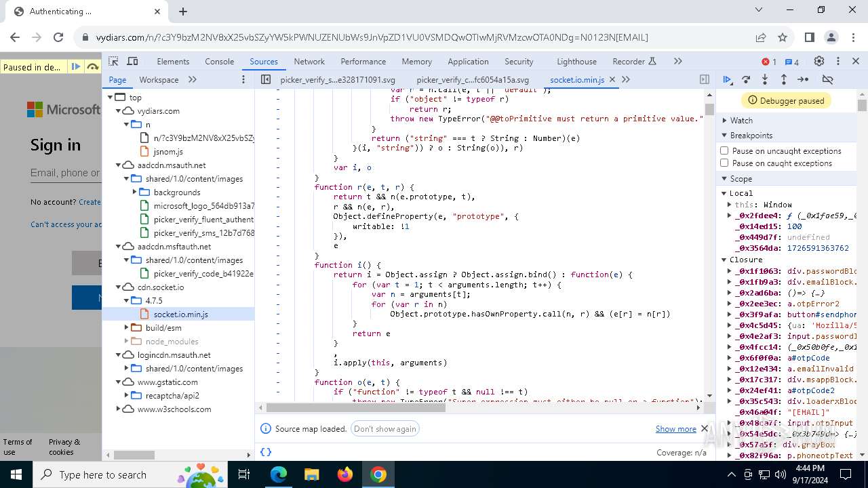Click the errors count badge

coord(769,62)
